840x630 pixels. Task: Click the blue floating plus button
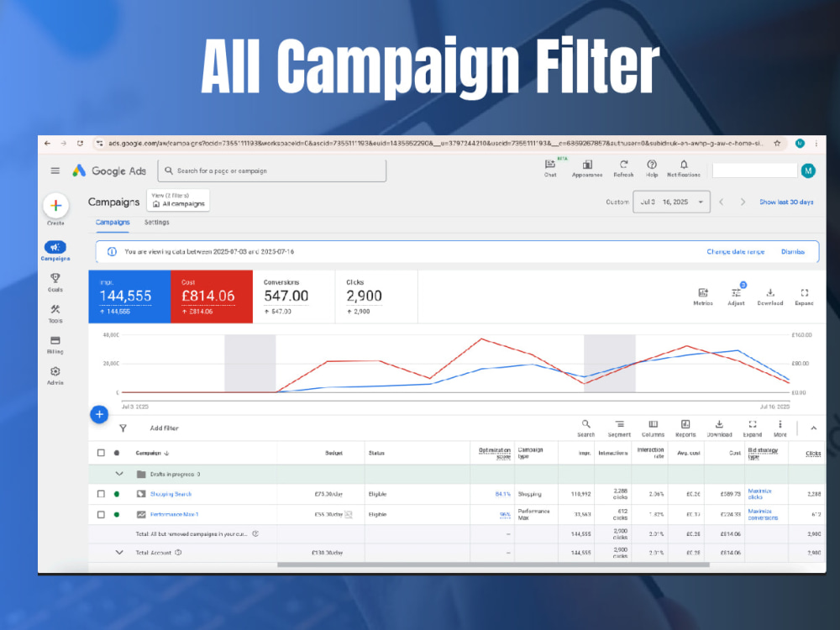[x=99, y=414]
